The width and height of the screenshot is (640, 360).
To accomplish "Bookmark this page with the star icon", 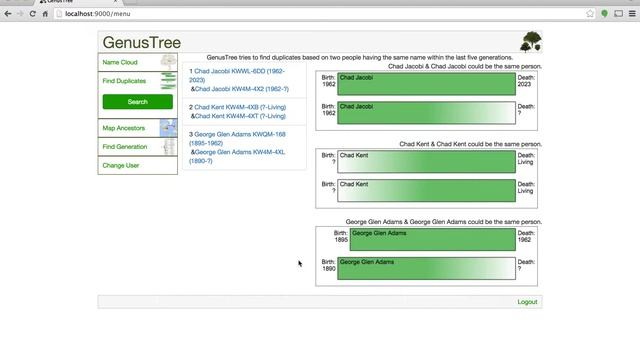I will click(590, 13).
